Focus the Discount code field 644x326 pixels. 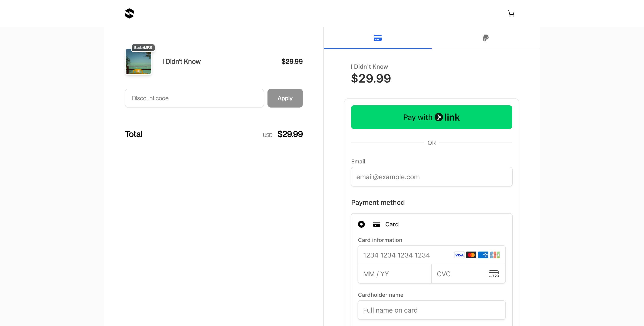tap(194, 98)
